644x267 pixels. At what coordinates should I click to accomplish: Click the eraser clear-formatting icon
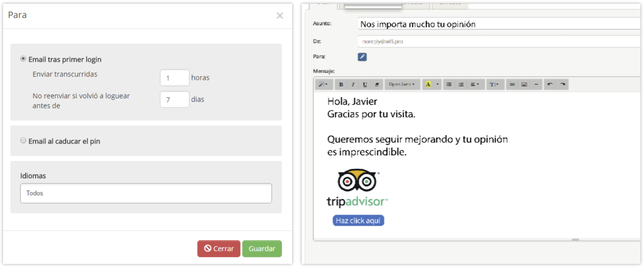pyautogui.click(x=377, y=84)
